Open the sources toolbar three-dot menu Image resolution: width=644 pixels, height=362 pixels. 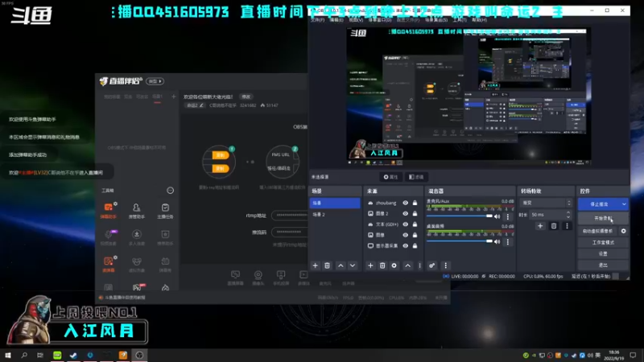(419, 265)
